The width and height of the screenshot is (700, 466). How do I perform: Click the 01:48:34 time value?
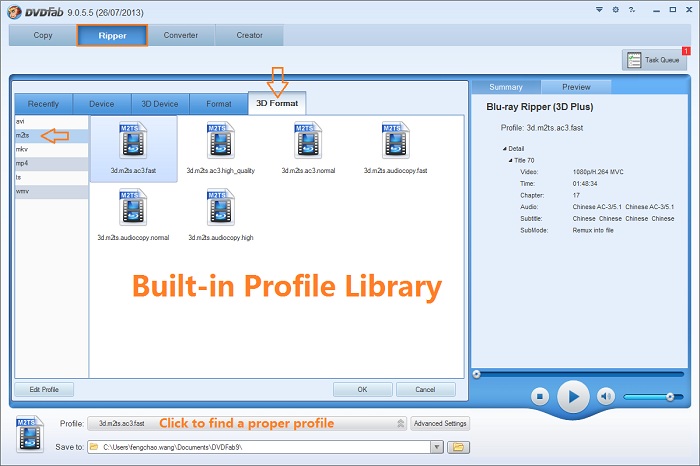585,183
